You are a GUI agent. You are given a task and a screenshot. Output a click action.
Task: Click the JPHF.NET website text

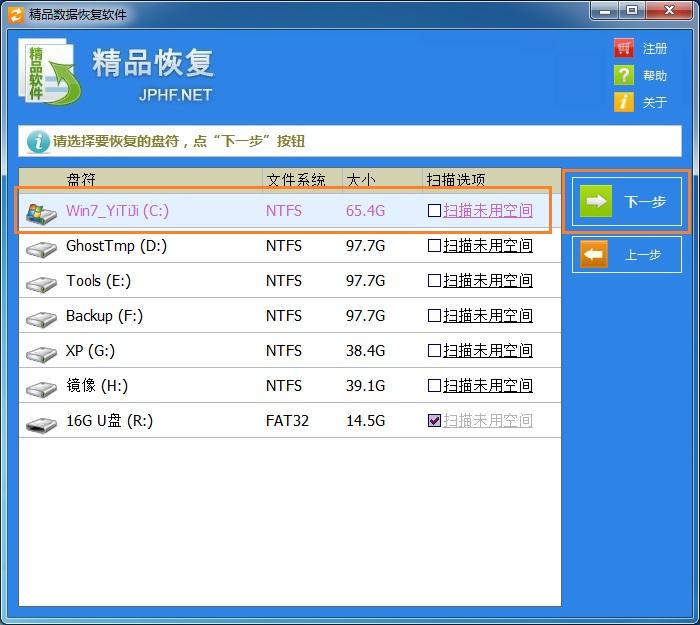(175, 95)
